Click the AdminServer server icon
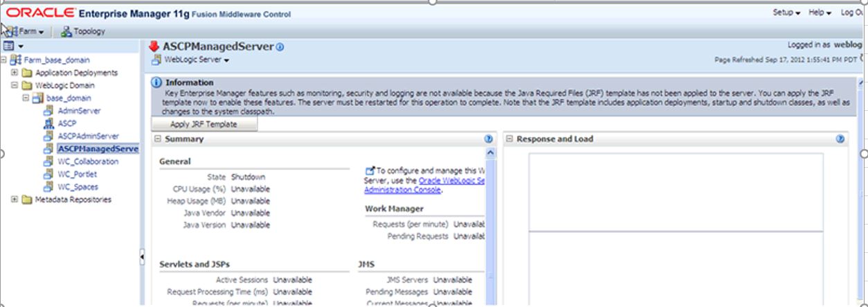This screenshot has height=307, width=868. coord(48,111)
